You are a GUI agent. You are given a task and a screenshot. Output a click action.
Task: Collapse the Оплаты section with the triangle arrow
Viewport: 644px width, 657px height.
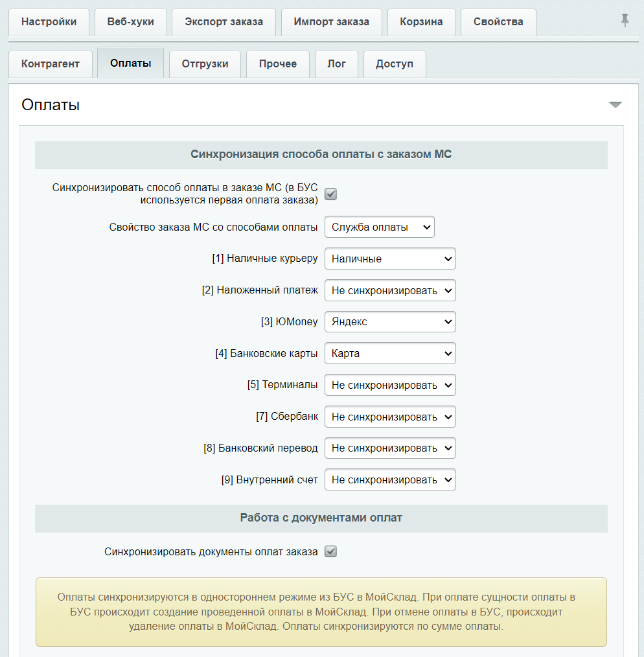coord(615,105)
